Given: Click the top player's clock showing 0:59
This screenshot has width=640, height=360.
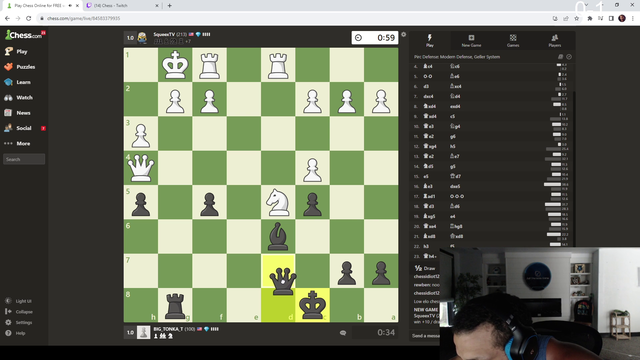Looking at the screenshot, I should click(x=375, y=38).
